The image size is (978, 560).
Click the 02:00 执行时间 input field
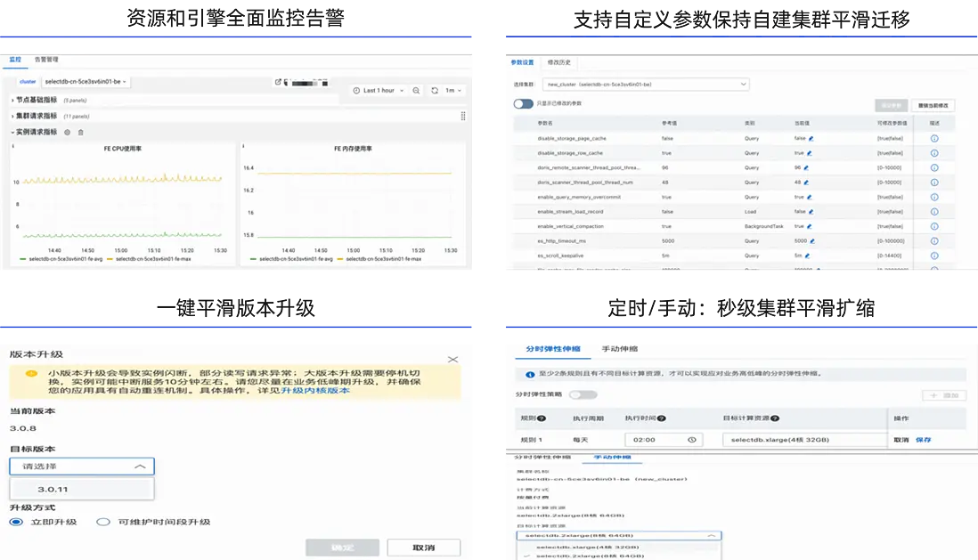pos(664,440)
